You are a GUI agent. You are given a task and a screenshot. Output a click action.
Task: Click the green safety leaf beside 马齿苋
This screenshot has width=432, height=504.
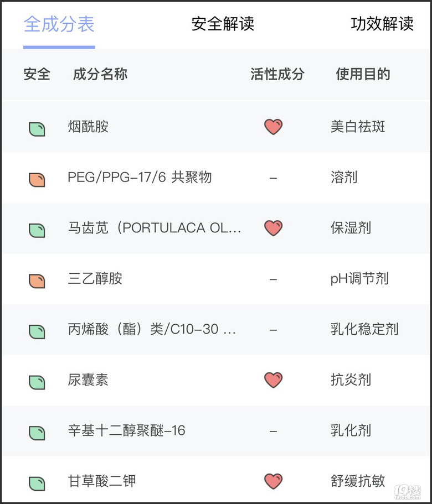coord(37,231)
